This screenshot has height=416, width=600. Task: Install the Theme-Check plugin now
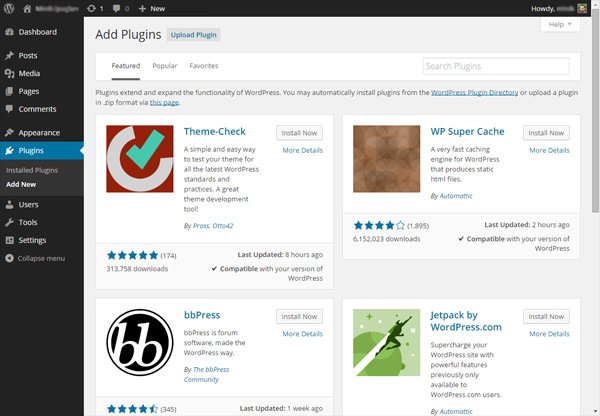pyautogui.click(x=299, y=133)
